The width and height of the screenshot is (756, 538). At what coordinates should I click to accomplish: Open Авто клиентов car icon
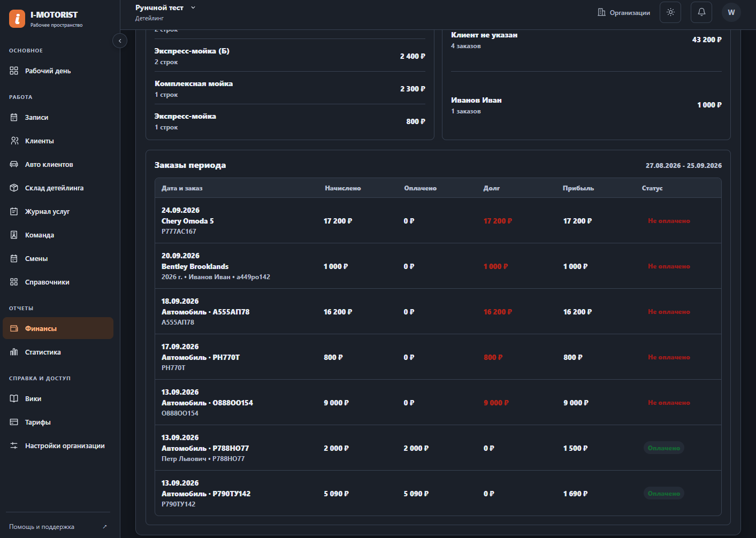point(14,164)
